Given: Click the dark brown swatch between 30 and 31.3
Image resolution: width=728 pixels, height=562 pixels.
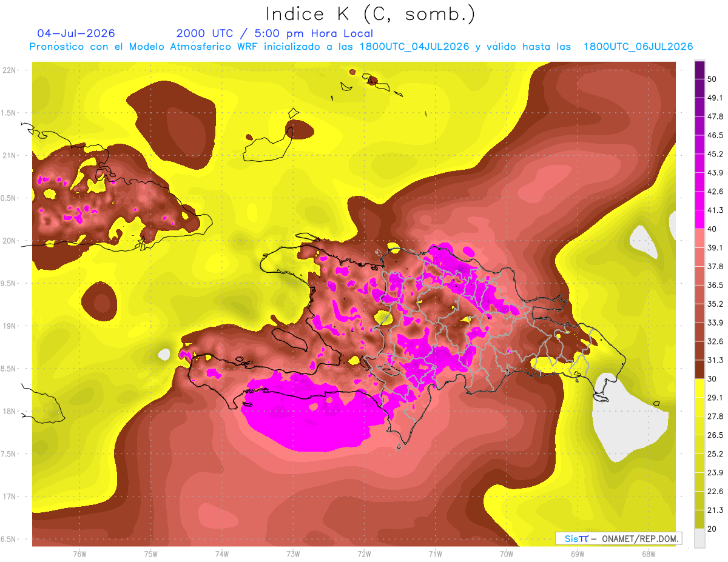Looking at the screenshot, I should 699,370.
